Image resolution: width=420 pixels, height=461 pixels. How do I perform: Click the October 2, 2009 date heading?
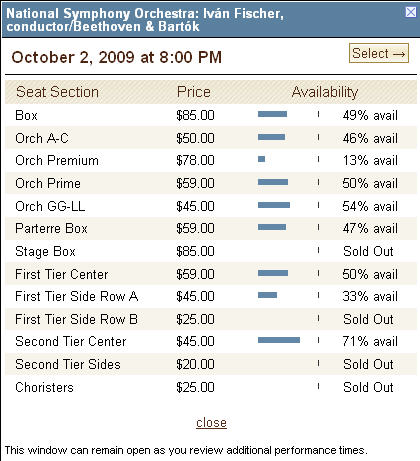[117, 57]
